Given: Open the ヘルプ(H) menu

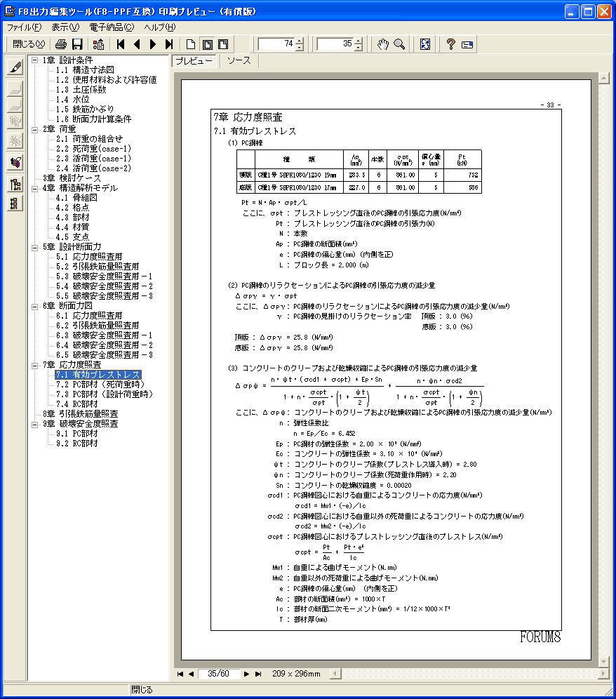Looking at the screenshot, I should pyautogui.click(x=159, y=27).
